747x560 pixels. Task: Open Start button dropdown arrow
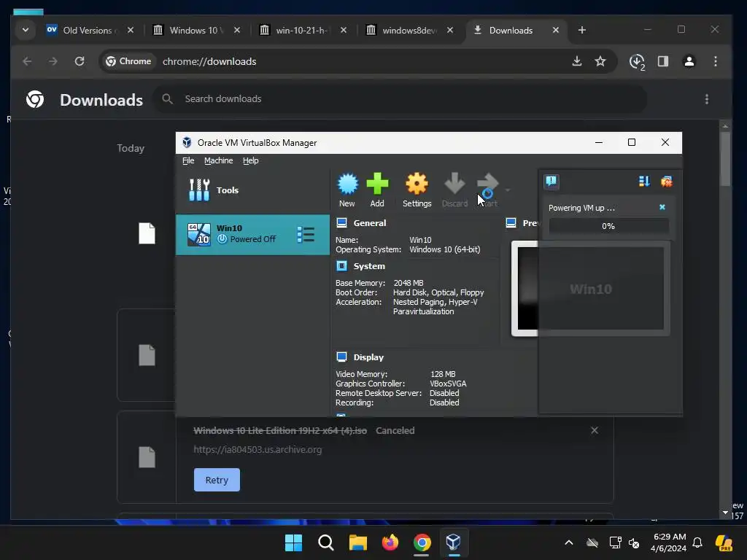tap(508, 190)
